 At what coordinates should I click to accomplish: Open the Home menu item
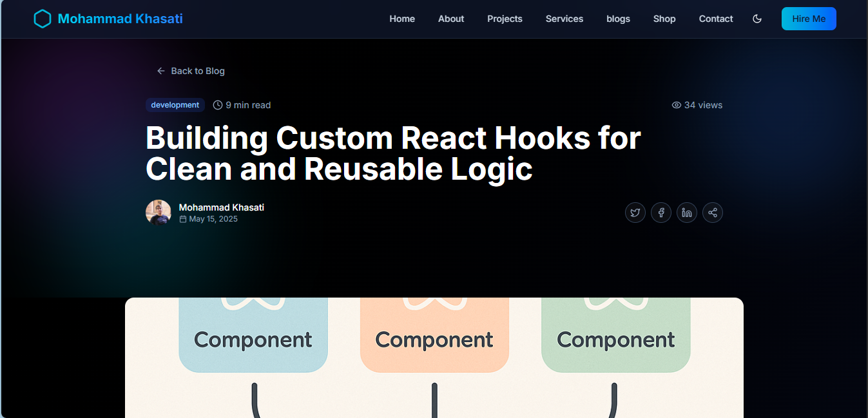point(402,19)
